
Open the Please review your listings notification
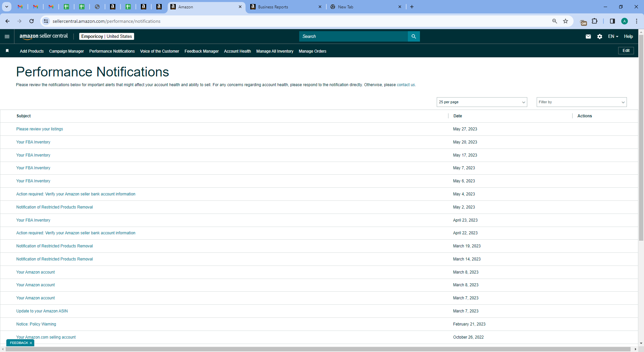(x=40, y=129)
